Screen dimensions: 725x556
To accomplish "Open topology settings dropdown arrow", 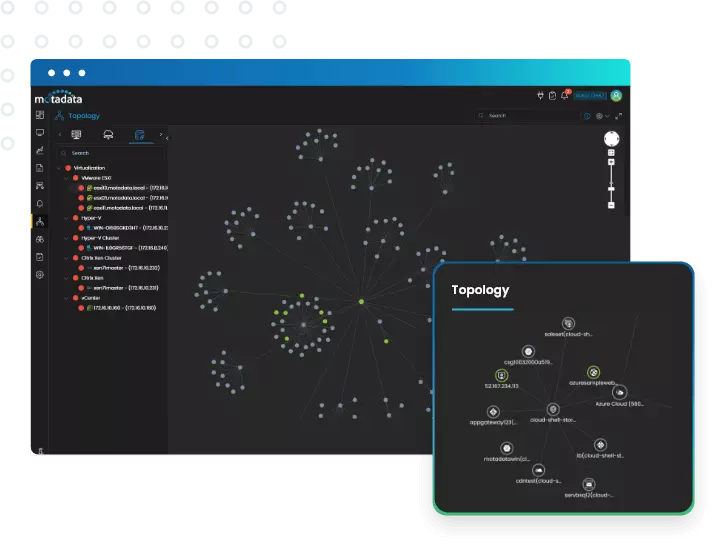I will (x=607, y=116).
